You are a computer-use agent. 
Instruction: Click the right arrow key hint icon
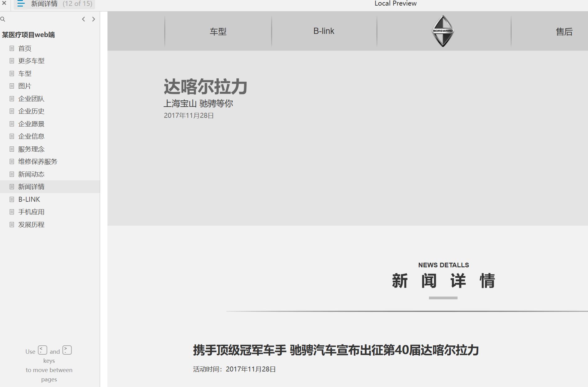tap(67, 350)
